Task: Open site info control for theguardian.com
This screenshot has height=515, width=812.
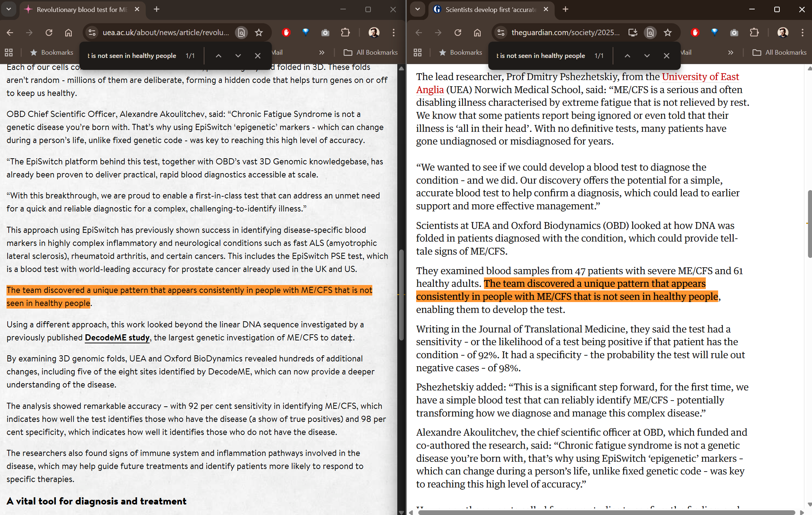Action: (x=501, y=33)
